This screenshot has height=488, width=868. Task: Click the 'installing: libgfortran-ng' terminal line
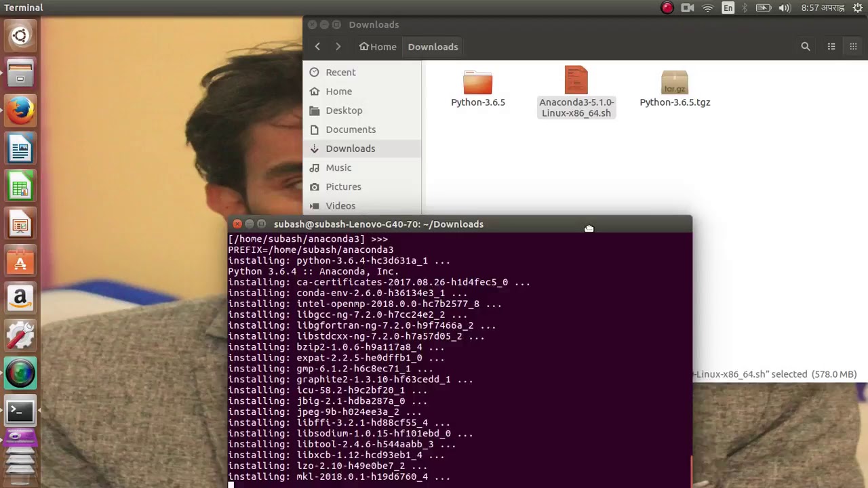(x=362, y=326)
